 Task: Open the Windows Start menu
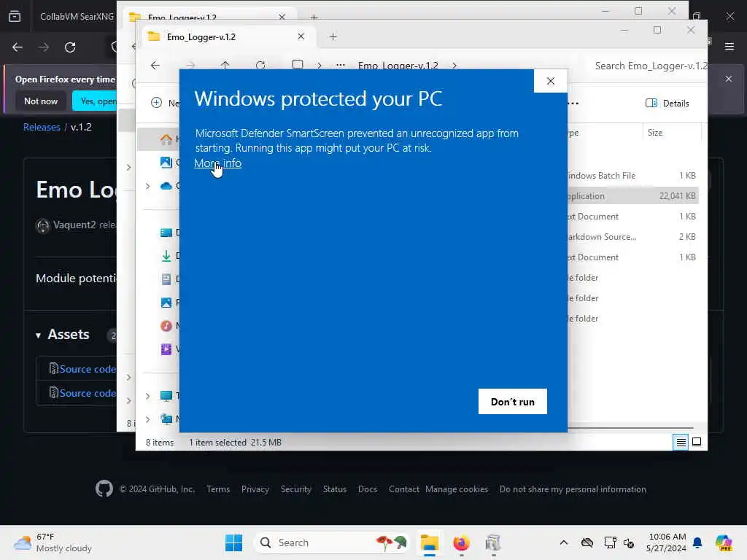pos(234,542)
